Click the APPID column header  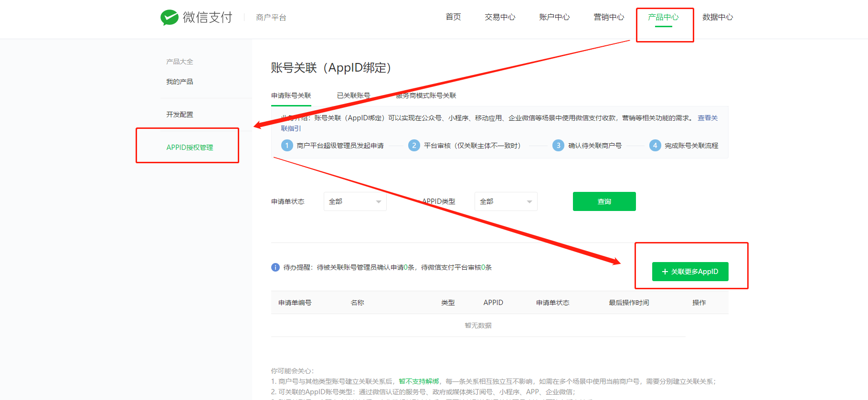(493, 303)
